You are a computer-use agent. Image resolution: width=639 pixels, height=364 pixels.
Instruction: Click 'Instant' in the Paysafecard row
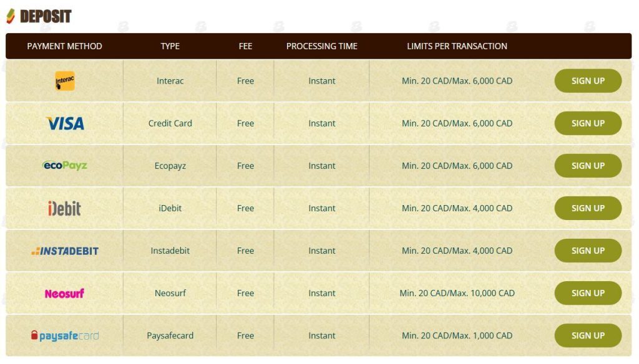tap(321, 335)
